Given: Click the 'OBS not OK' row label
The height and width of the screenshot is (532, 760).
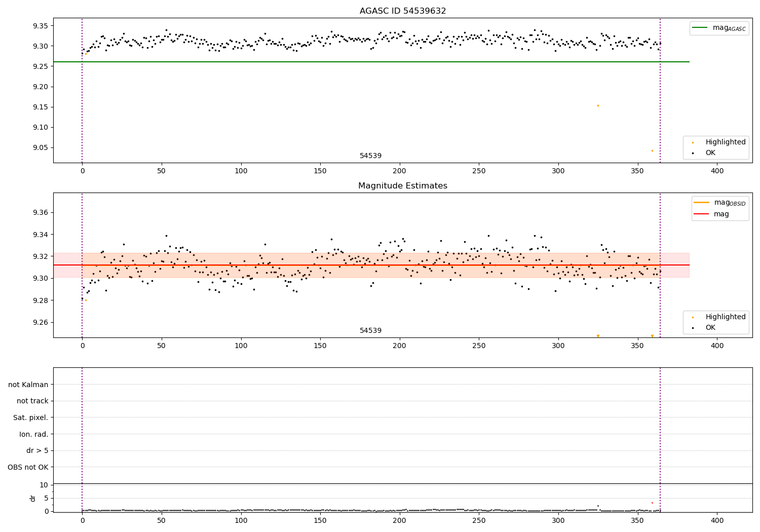Looking at the screenshot, I should pyautogui.click(x=28, y=467).
